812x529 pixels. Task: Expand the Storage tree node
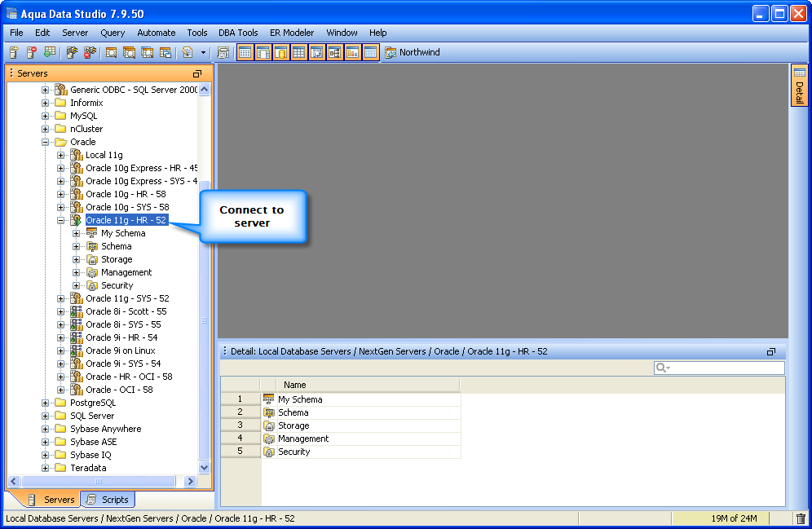pyautogui.click(x=76, y=259)
